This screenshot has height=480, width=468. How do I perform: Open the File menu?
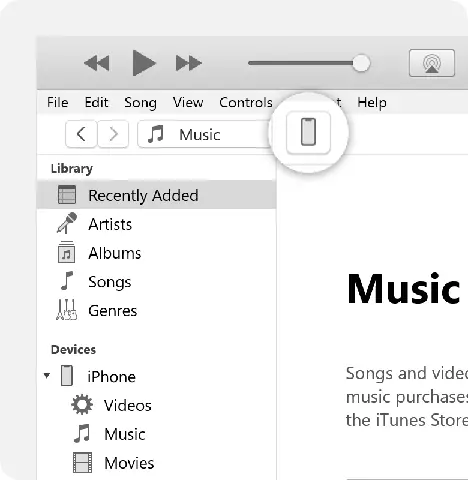[58, 102]
